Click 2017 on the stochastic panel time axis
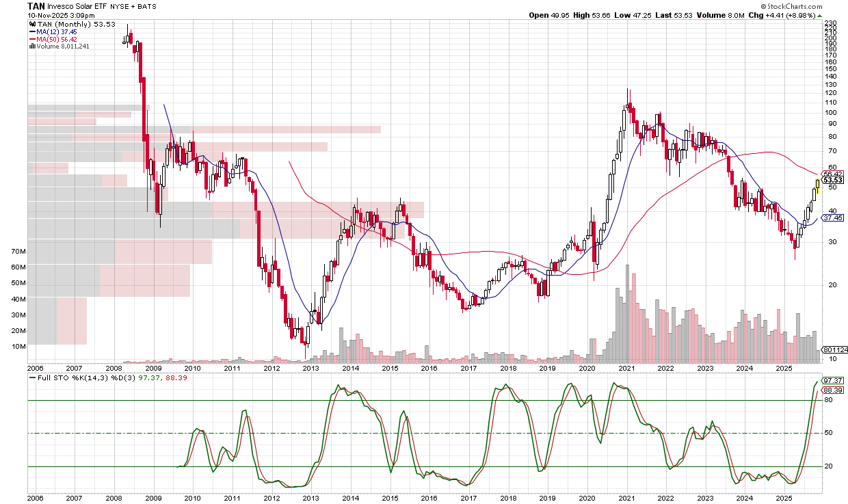This screenshot has width=848, height=504. click(469, 498)
